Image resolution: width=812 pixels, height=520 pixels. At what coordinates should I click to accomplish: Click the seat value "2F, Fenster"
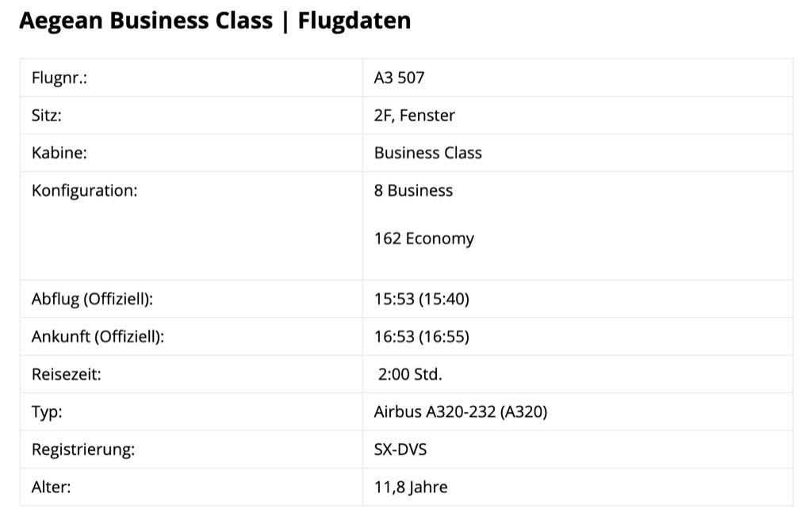pos(414,115)
